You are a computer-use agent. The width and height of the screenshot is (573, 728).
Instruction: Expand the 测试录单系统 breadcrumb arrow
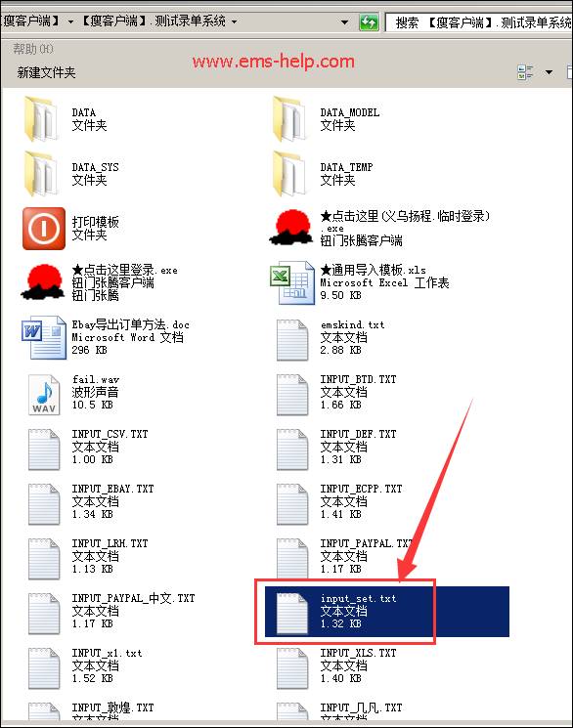tap(235, 21)
